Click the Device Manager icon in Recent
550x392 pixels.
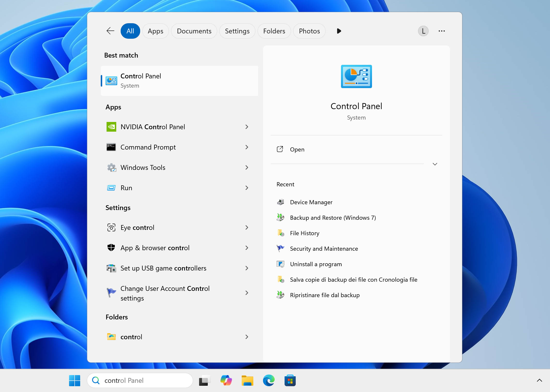280,202
